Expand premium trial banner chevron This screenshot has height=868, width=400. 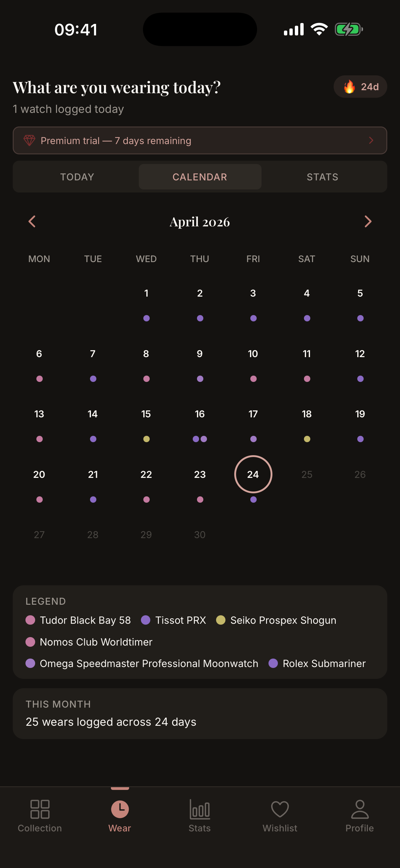coord(371,140)
